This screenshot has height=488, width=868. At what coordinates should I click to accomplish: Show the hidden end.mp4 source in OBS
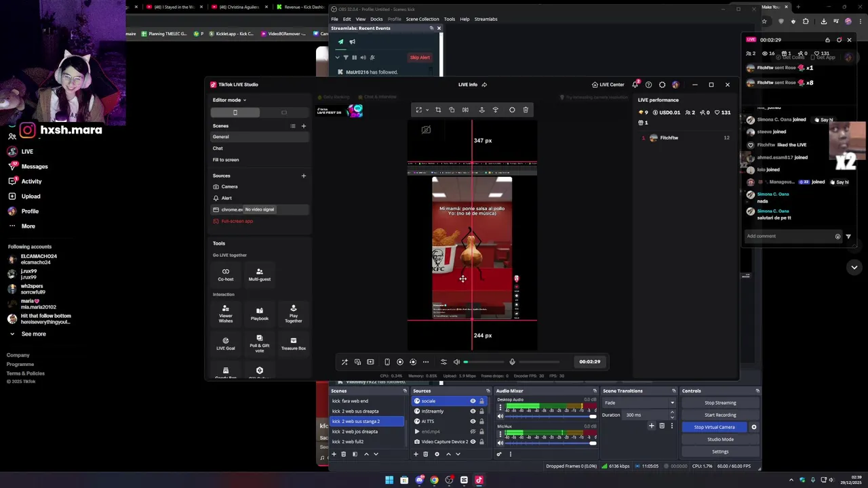pos(473,432)
